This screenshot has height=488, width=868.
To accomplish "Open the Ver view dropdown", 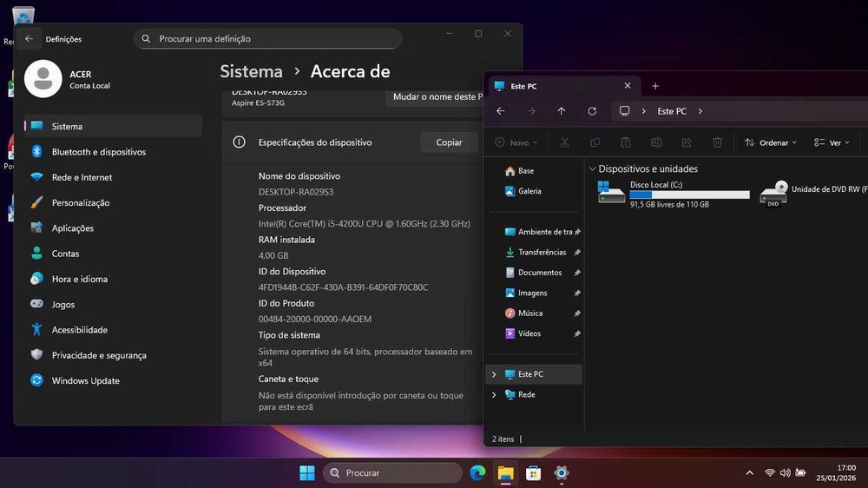I will tap(832, 142).
